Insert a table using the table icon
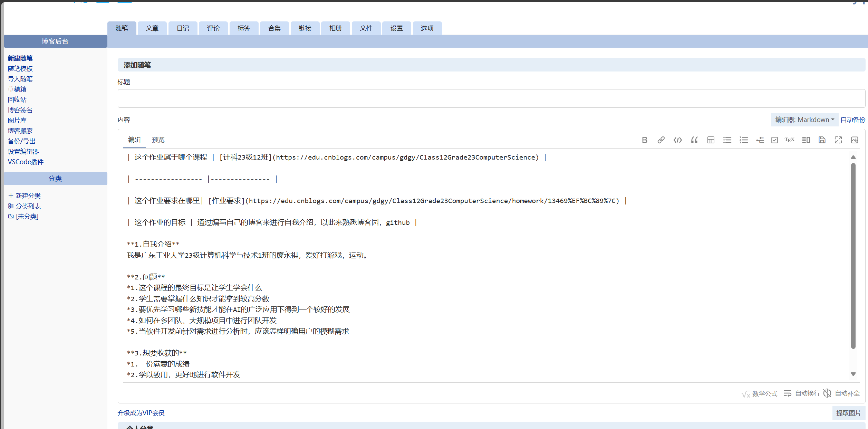 click(x=711, y=140)
